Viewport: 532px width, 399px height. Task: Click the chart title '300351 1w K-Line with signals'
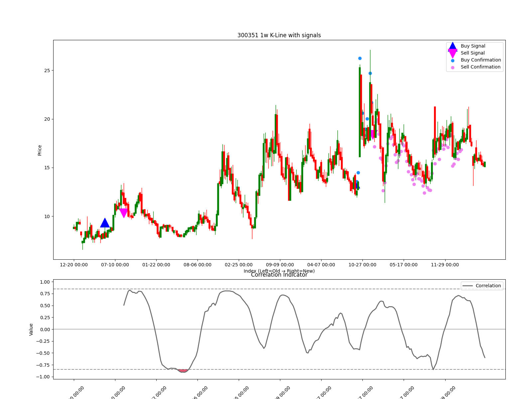[x=279, y=35]
